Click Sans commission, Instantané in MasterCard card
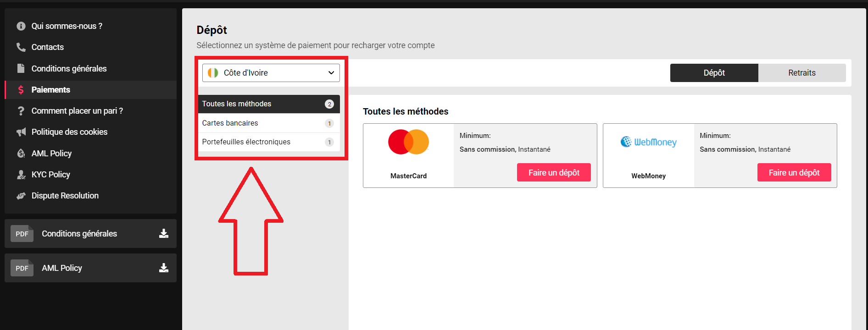Image resolution: width=868 pixels, height=330 pixels. (x=505, y=149)
